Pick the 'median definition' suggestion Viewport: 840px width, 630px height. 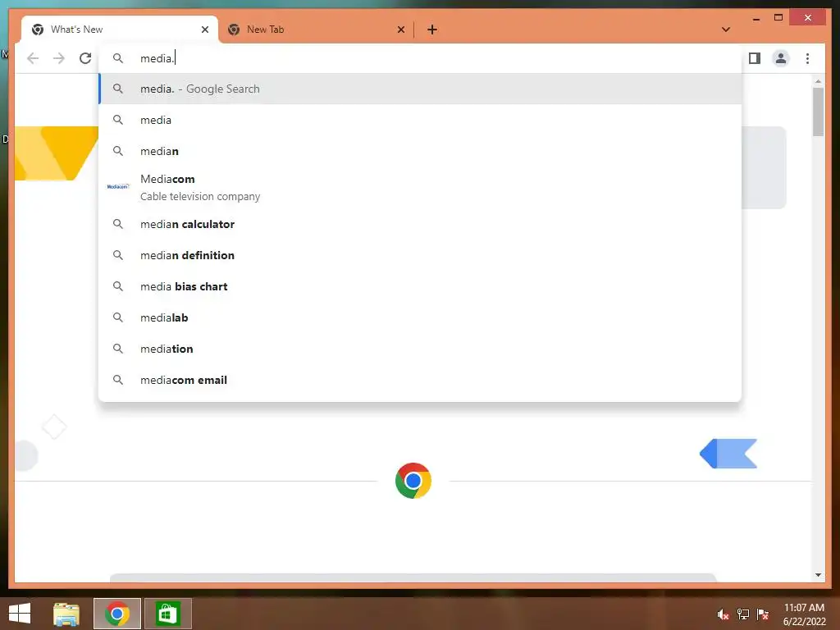click(x=421, y=255)
